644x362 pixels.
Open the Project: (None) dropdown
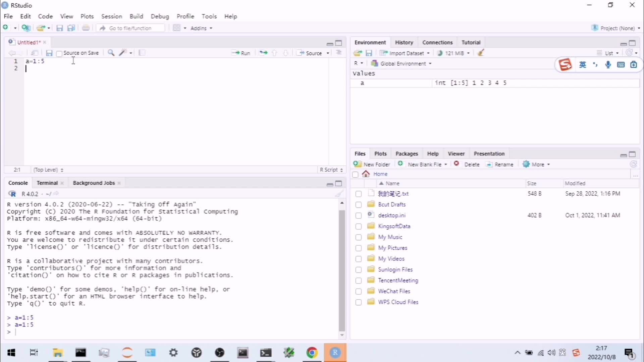[616, 28]
